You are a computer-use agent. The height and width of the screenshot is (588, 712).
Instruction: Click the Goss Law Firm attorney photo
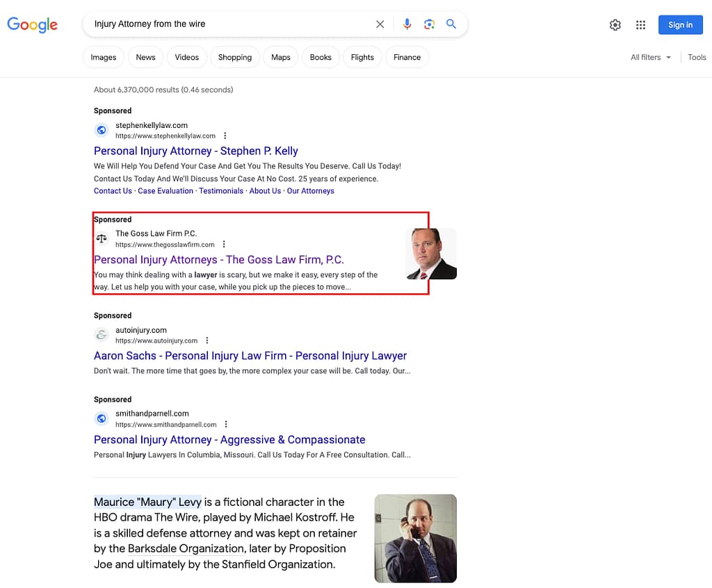click(x=431, y=254)
